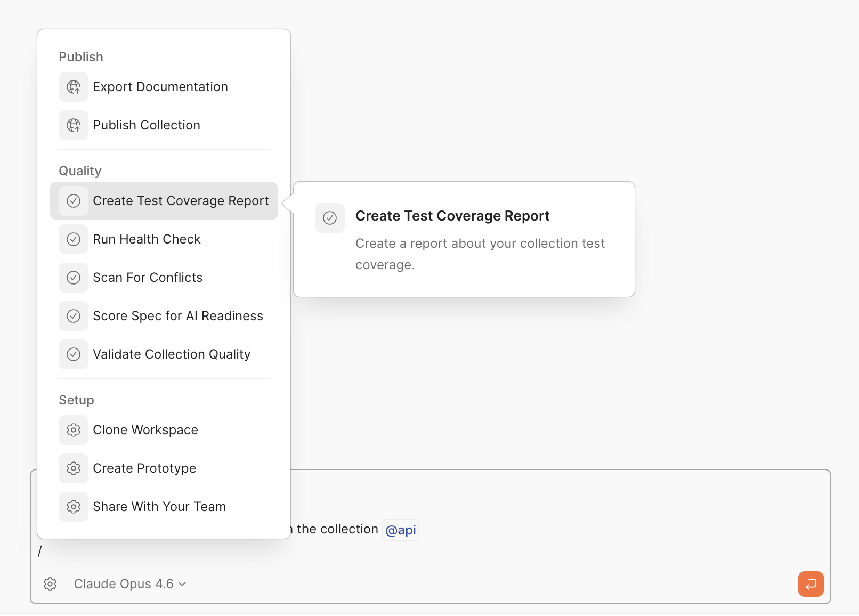Click the Publish section heading

pyautogui.click(x=81, y=57)
